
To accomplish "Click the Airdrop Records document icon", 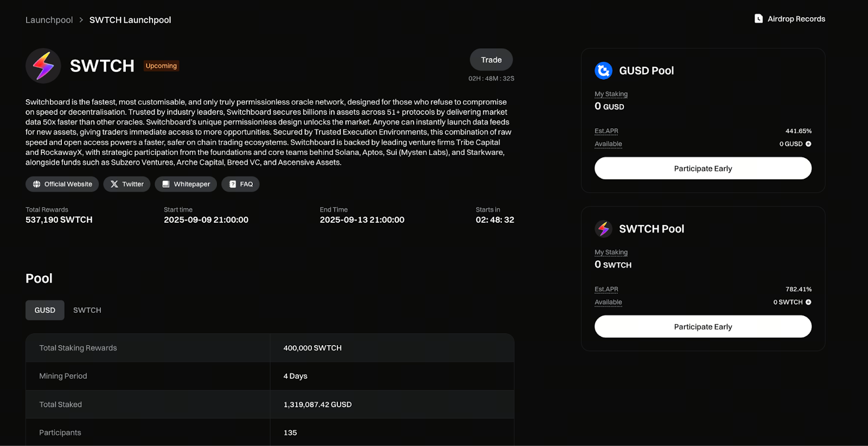I will point(758,18).
